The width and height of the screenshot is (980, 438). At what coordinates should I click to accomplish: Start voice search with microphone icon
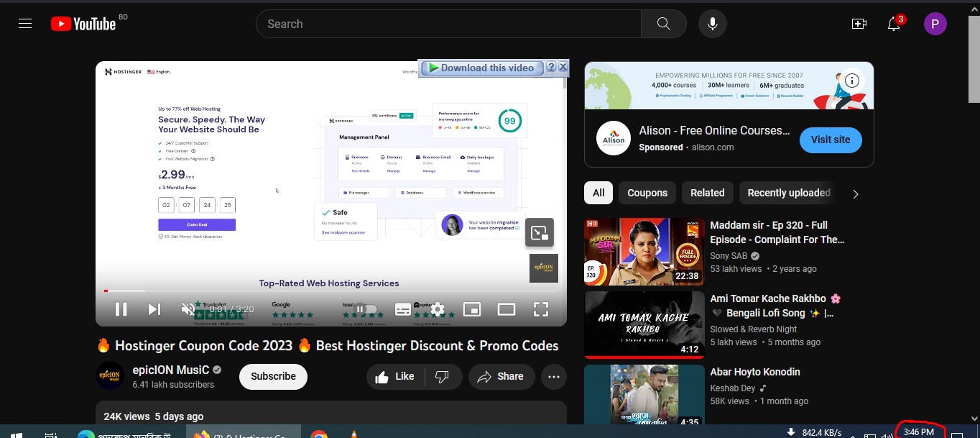712,24
